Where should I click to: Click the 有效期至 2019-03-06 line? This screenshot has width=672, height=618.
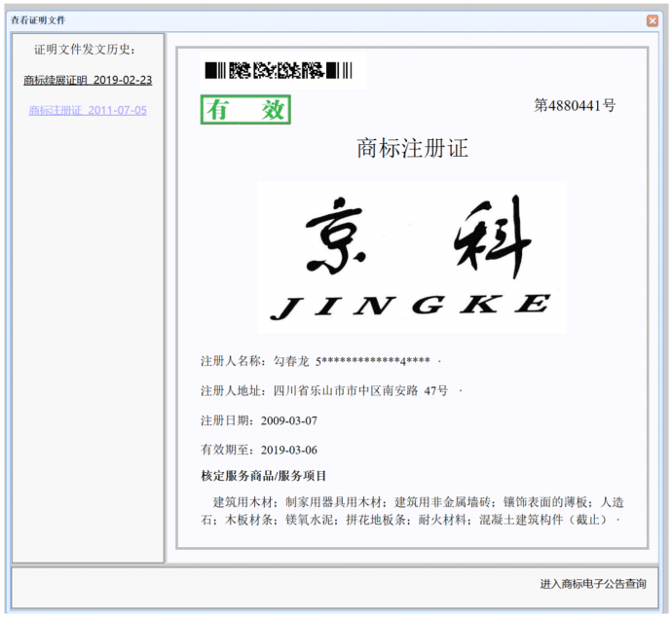259,450
